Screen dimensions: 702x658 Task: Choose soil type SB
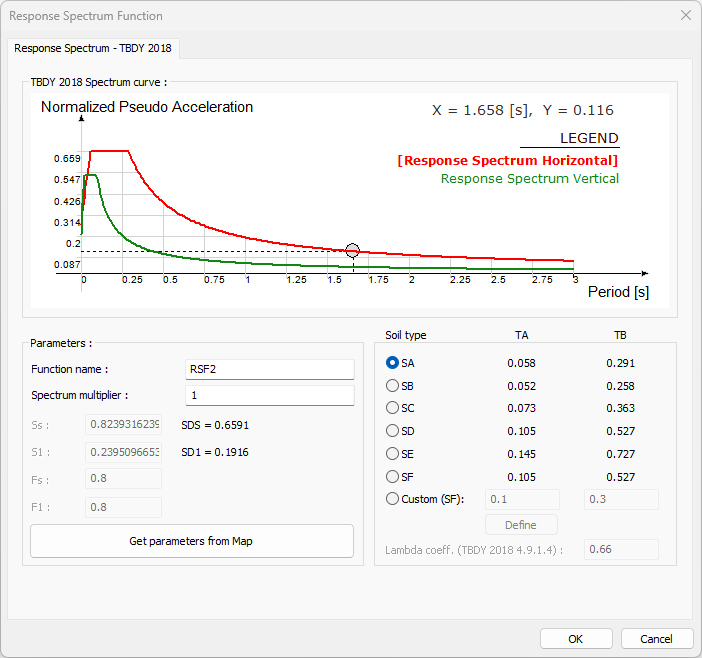(x=393, y=386)
